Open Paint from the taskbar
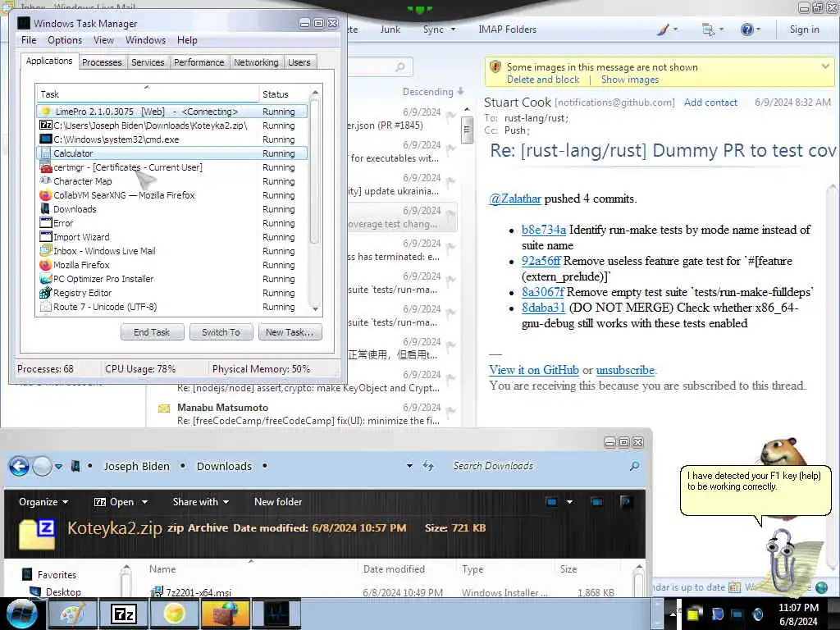840x630 pixels. click(72, 614)
